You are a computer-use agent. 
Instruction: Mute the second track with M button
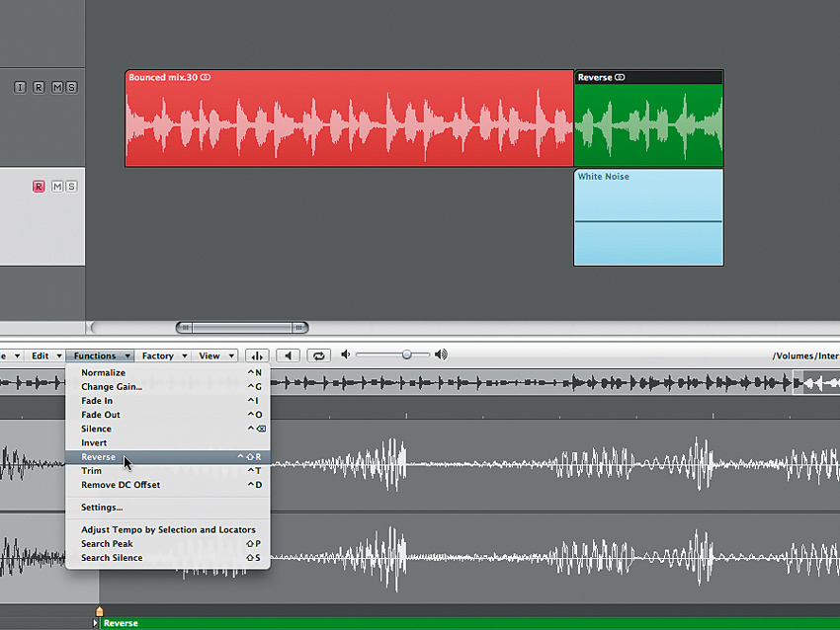coord(57,187)
